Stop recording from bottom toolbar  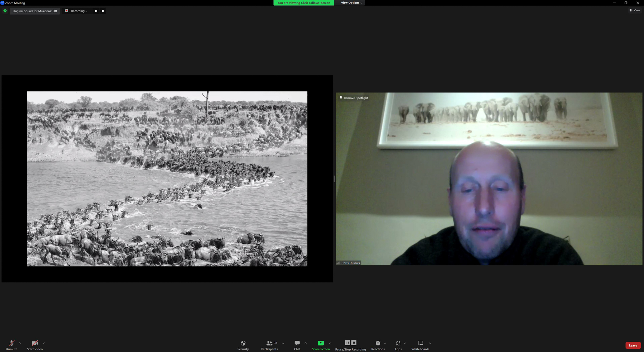[x=354, y=343]
